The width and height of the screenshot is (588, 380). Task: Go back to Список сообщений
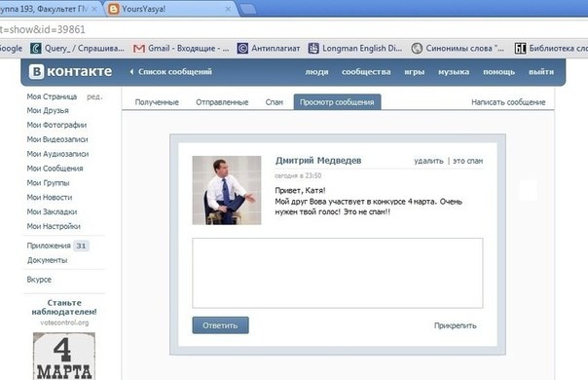click(171, 72)
